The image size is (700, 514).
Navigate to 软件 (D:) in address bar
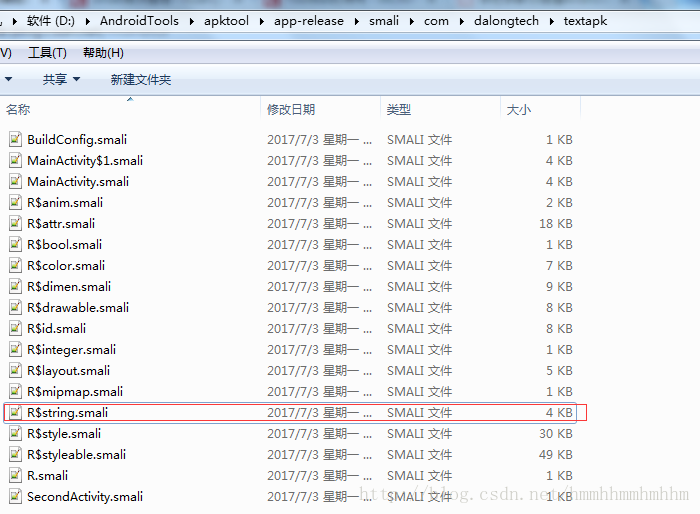50,21
